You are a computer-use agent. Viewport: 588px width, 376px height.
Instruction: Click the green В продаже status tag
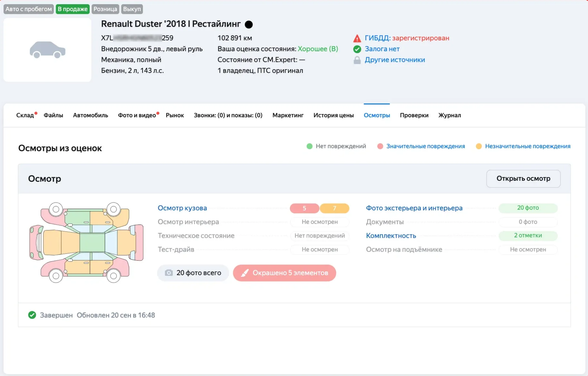pos(72,9)
